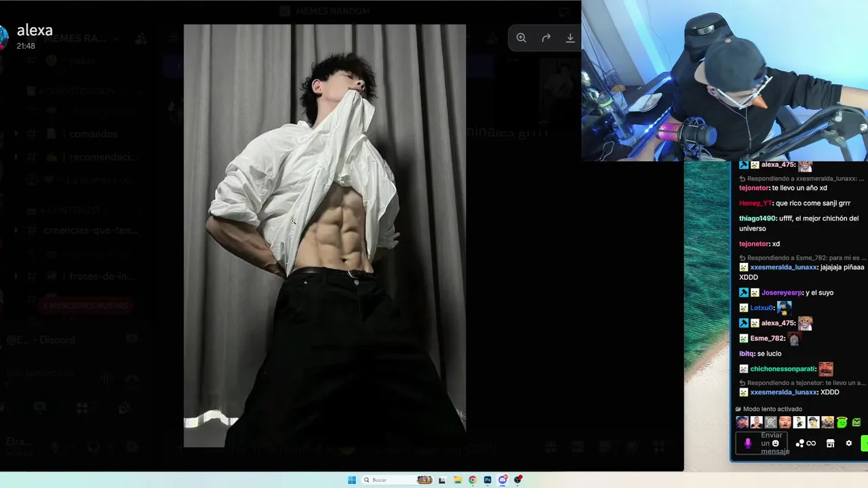Screen dimensions: 868x488
Task: Click the 'Modo lento activado' notice
Action: pos(768,409)
